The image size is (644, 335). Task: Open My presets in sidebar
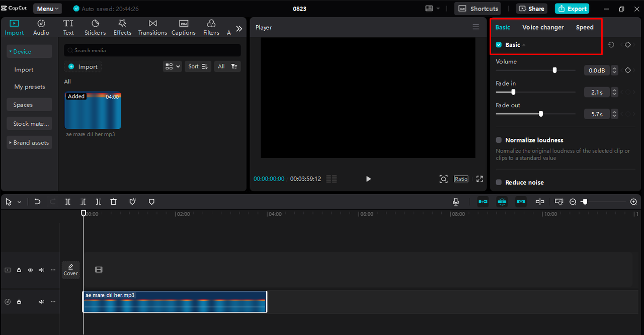[29, 87]
